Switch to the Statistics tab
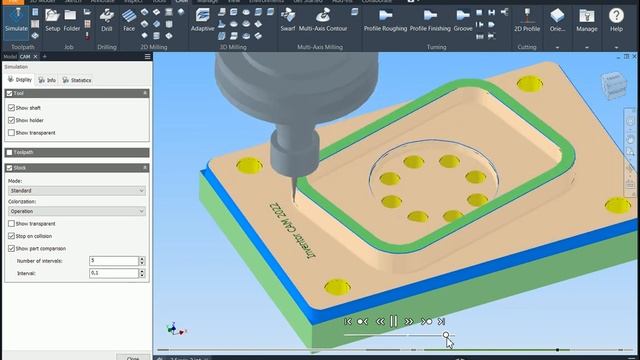640x360 pixels. [77, 80]
